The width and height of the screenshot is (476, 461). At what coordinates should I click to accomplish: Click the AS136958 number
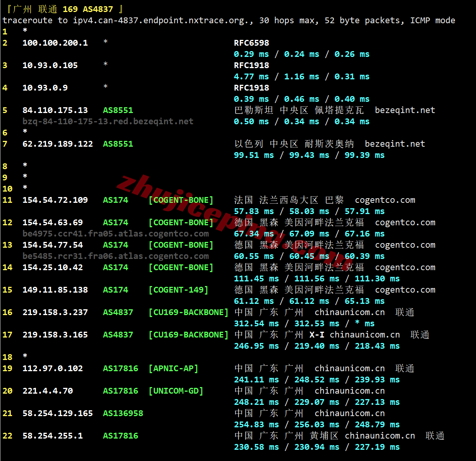[x=123, y=413]
